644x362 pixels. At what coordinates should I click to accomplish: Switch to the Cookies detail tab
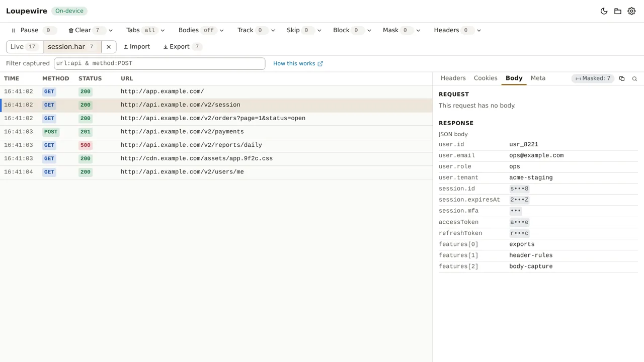click(x=486, y=78)
